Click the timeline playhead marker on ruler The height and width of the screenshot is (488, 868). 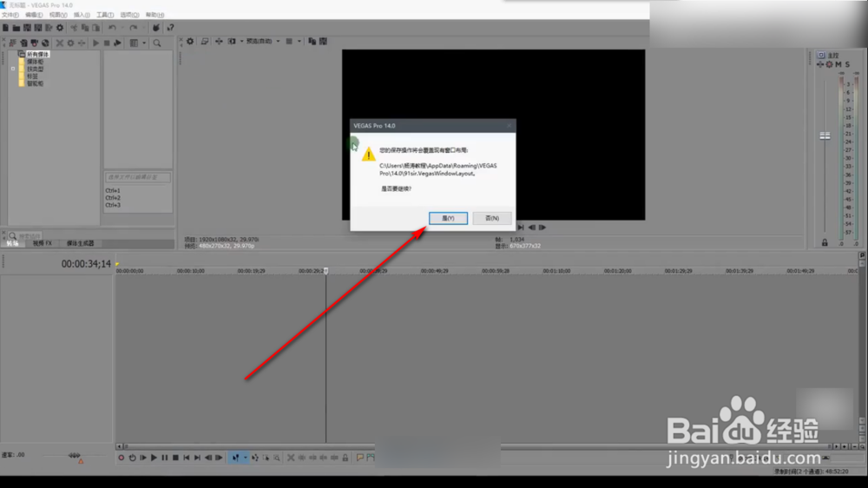[x=326, y=271]
